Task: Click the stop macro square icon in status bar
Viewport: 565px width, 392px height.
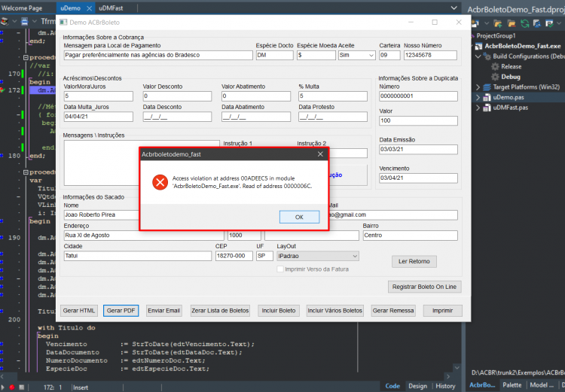Action: click(21, 387)
